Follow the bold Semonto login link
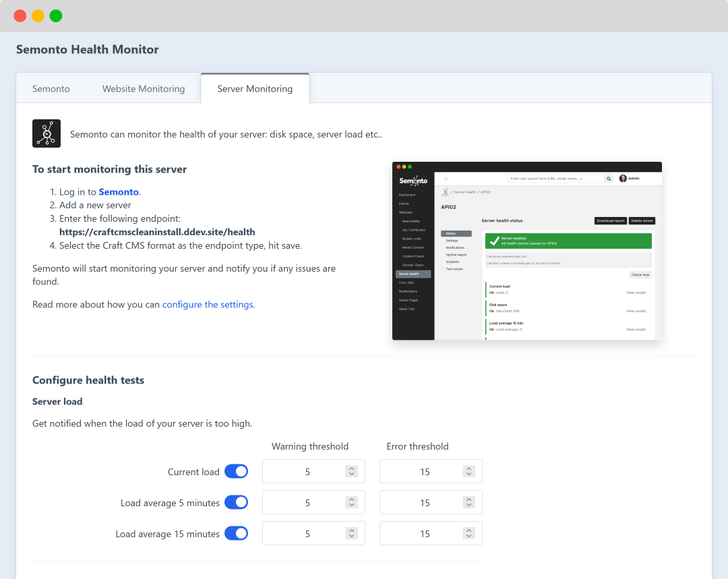The width and height of the screenshot is (728, 579). click(x=119, y=191)
